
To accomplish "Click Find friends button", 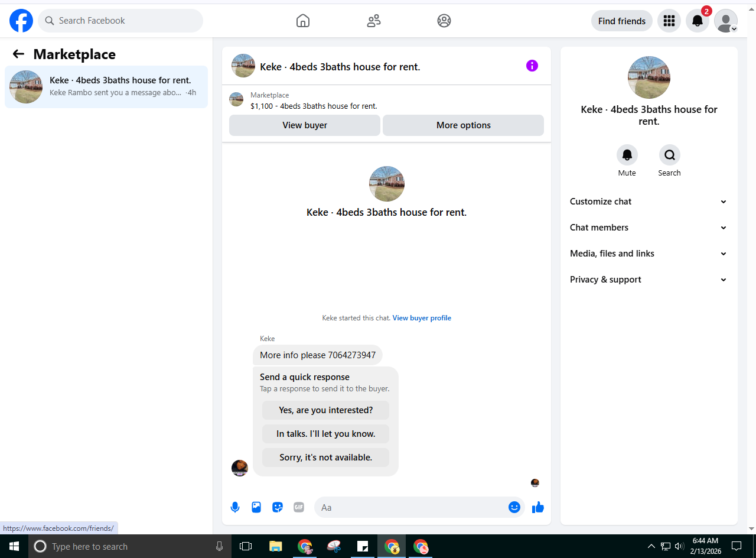I will coord(621,21).
